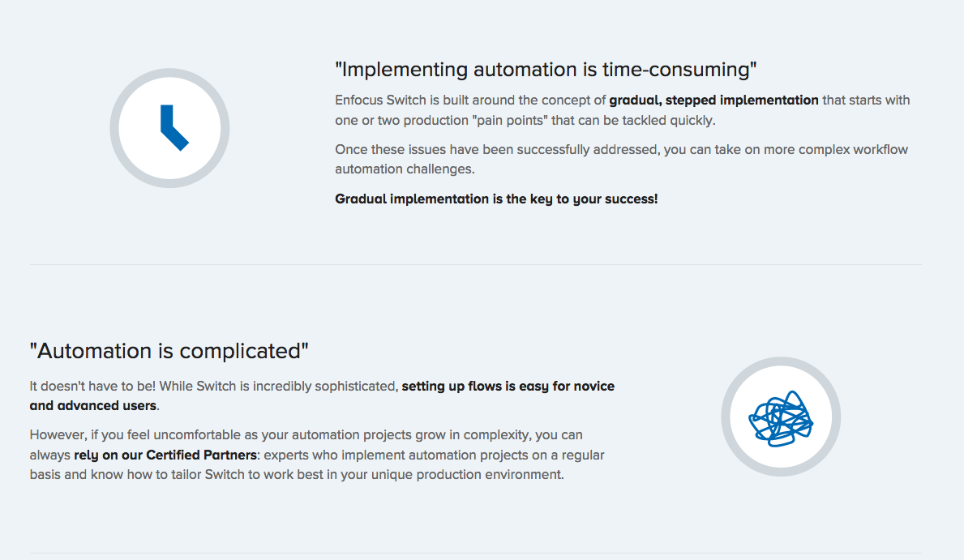The width and height of the screenshot is (964, 560).
Task: Select "Gradual implementation is the key" bold line
Action: click(x=496, y=199)
